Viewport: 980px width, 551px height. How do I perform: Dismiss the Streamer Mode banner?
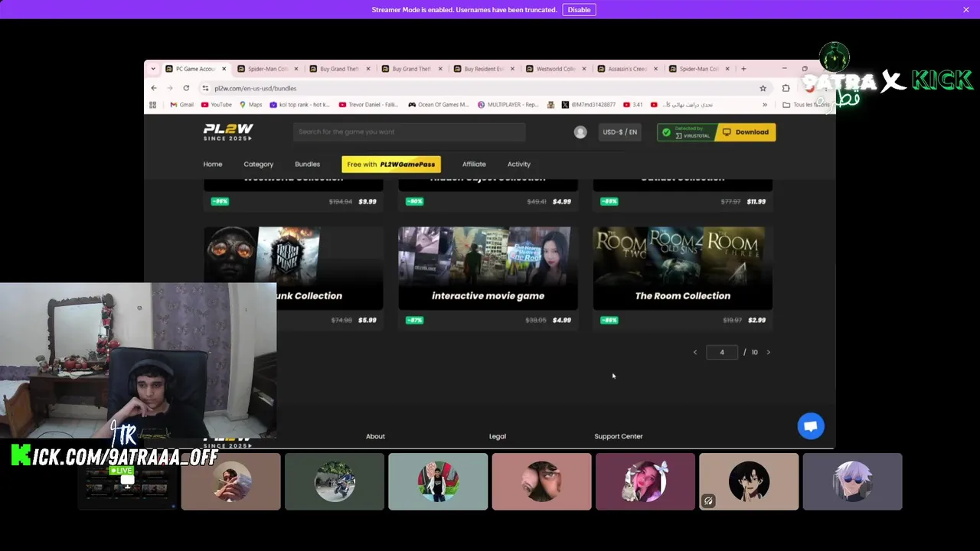pos(966,9)
